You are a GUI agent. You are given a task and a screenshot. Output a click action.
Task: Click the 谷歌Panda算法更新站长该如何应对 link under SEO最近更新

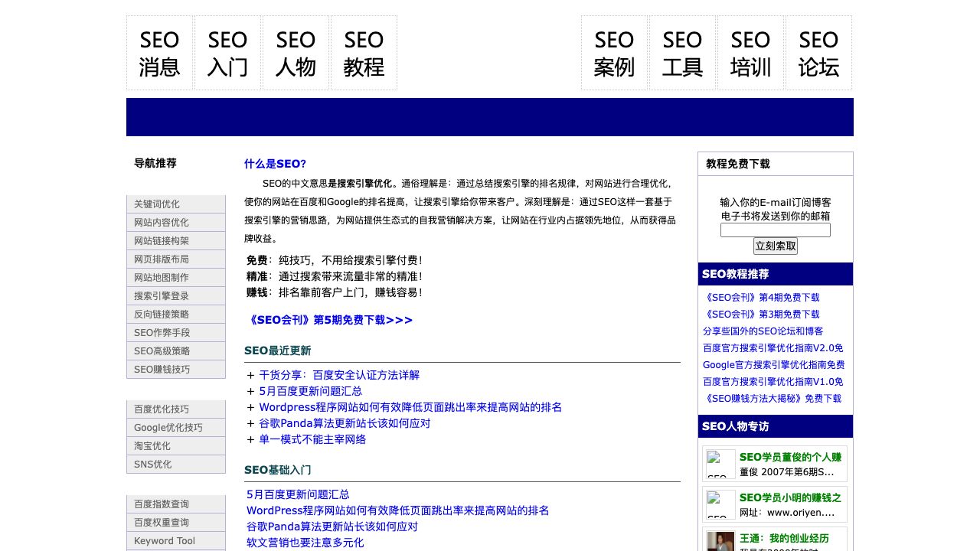click(345, 423)
